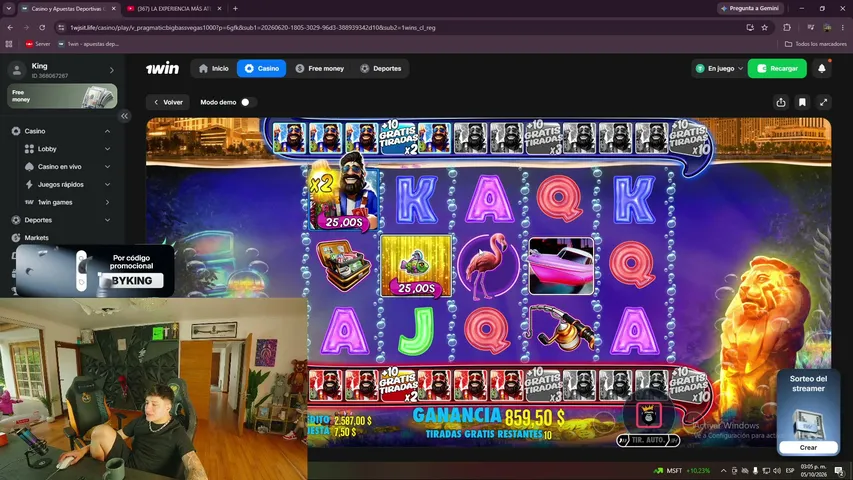Expand Juegos rápidos submenu
The image size is (853, 480).
pos(107,184)
